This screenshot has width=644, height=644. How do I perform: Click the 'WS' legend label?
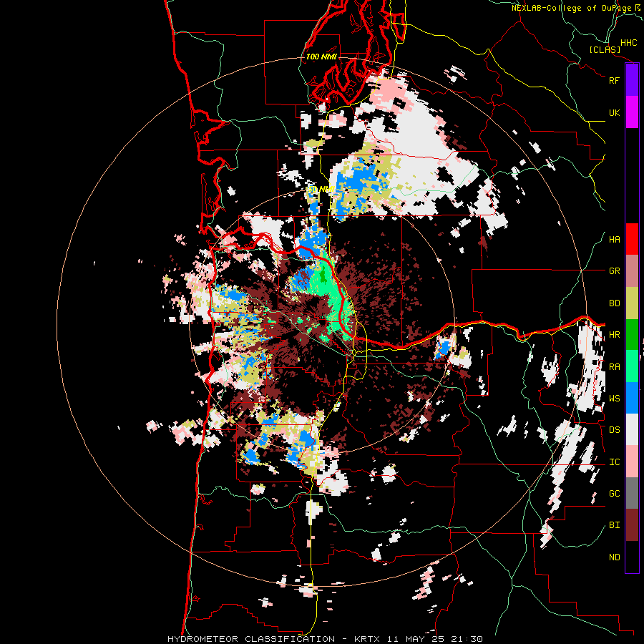click(614, 399)
